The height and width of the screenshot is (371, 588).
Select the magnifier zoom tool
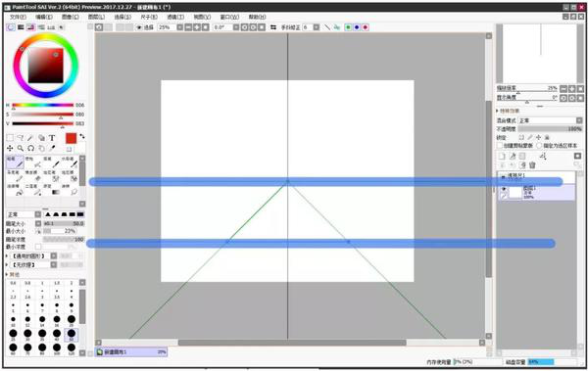[x=21, y=149]
